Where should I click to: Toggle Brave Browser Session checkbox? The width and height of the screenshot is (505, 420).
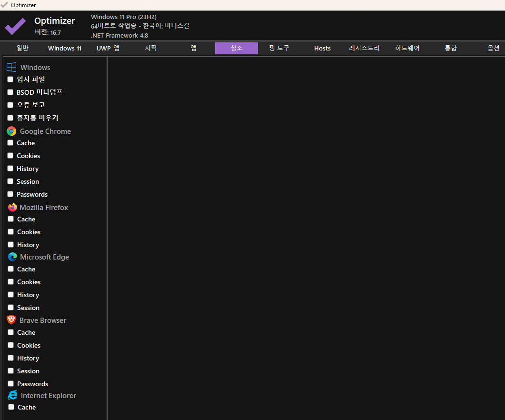pyautogui.click(x=10, y=371)
